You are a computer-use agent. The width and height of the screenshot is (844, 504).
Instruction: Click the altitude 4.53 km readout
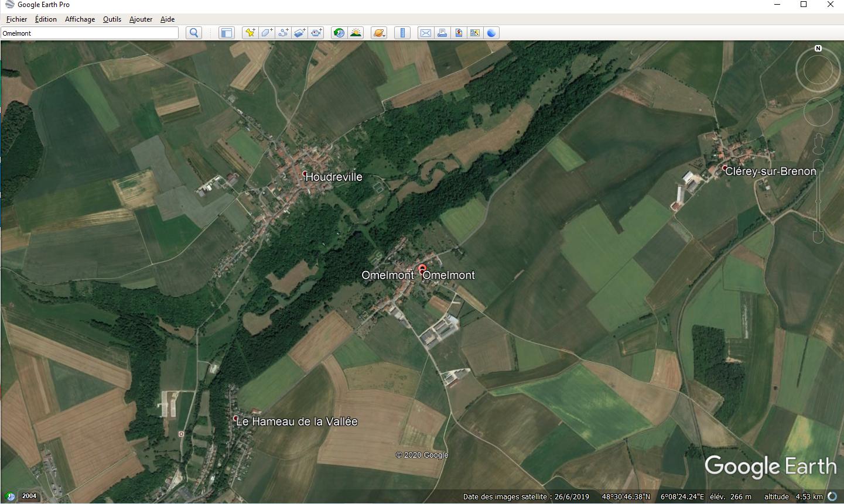pyautogui.click(x=793, y=497)
